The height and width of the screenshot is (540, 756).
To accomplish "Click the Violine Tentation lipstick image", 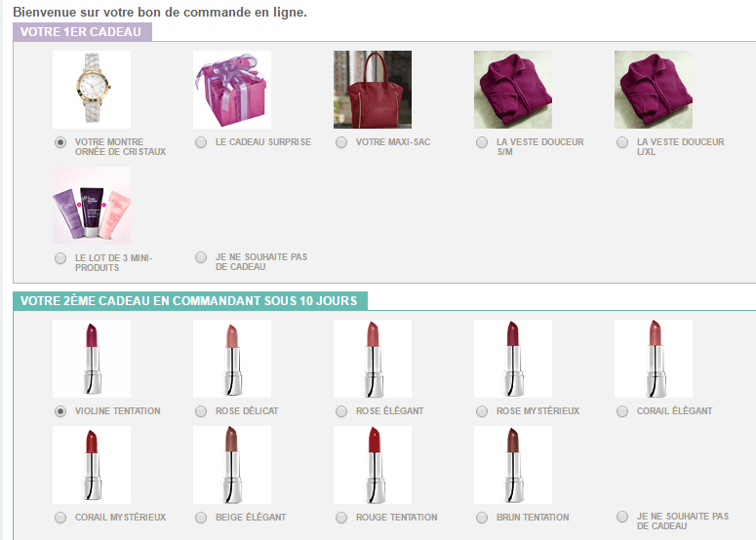I will (92, 359).
